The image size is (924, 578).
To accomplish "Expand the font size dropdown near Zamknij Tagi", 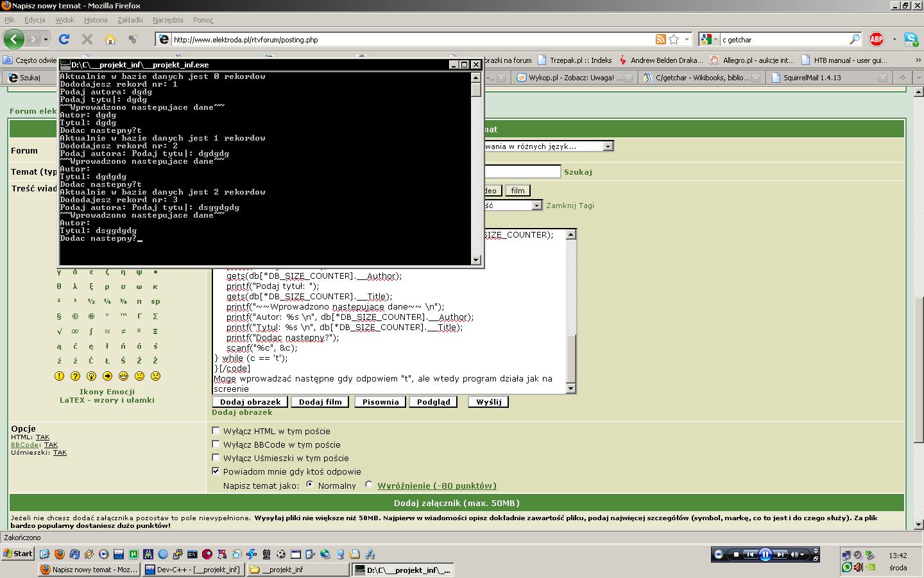I will 536,206.
